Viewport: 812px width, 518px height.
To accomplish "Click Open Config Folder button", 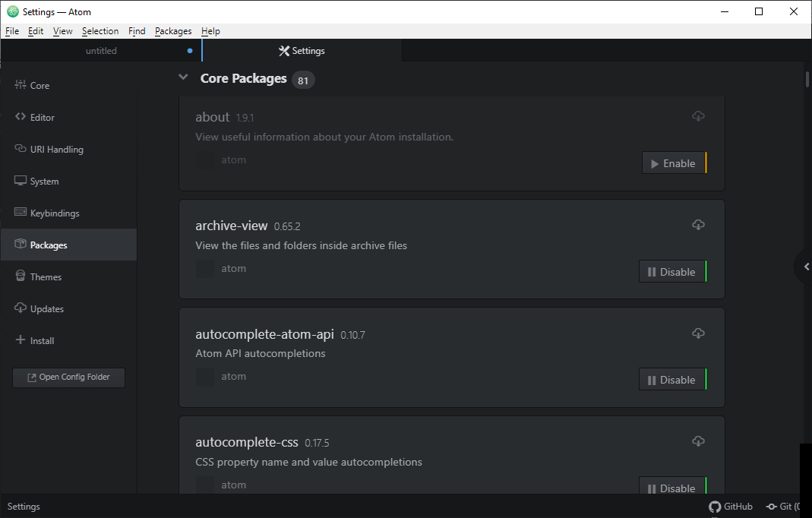I will [x=69, y=377].
